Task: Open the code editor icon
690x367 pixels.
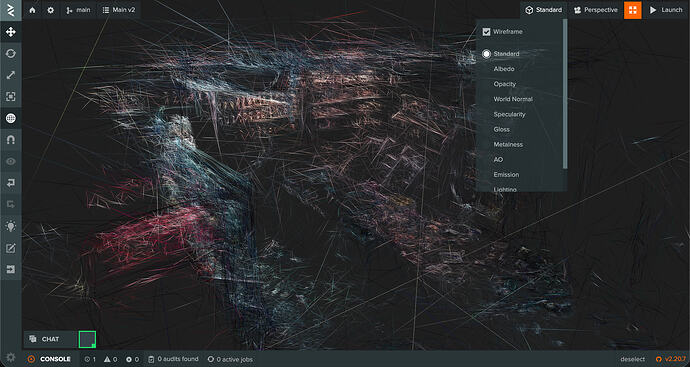Action: [x=11, y=248]
